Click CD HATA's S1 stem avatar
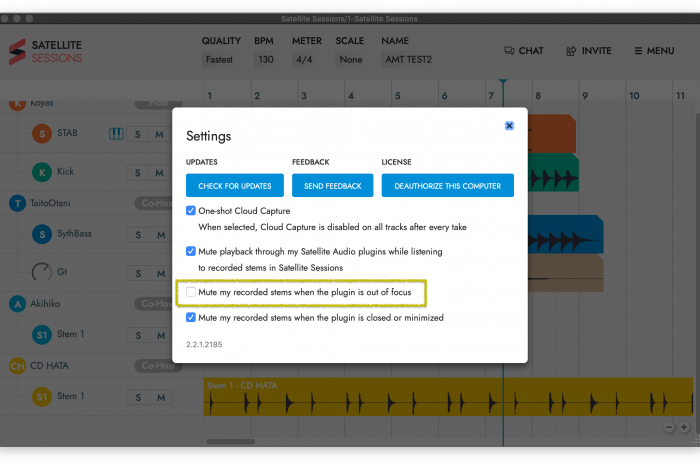This screenshot has height=465, width=700. [x=42, y=396]
